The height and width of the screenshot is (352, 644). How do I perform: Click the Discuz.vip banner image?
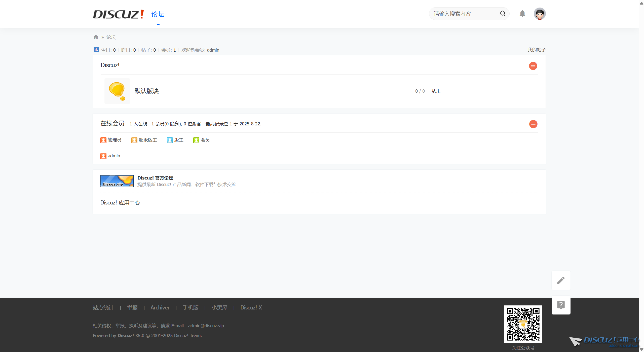pyautogui.click(x=117, y=181)
